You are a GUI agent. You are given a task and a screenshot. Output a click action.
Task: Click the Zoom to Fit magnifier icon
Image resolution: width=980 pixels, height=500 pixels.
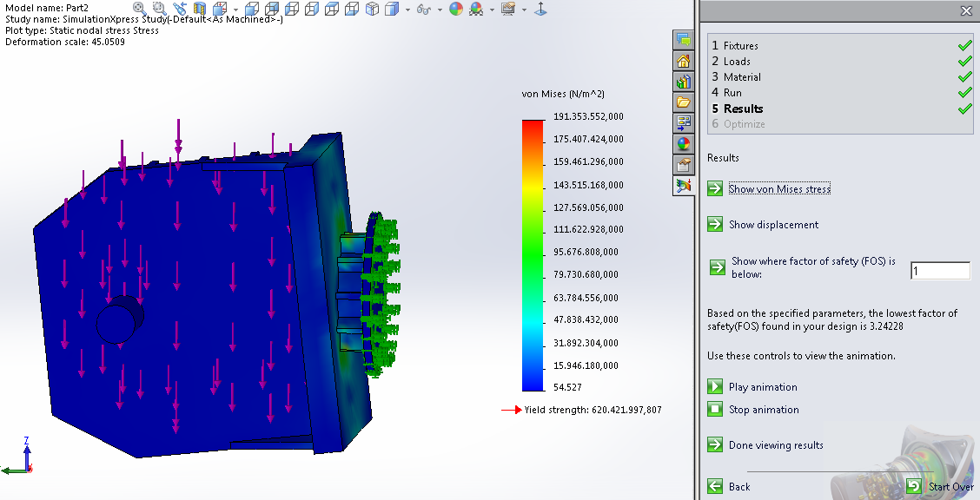138,8
